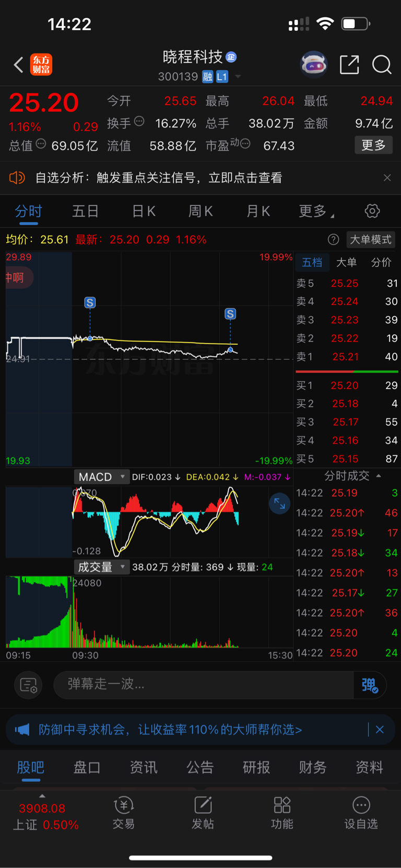Tap the megaphone icon in promo banner
Image resolution: width=401 pixels, height=868 pixels.
tap(22, 730)
